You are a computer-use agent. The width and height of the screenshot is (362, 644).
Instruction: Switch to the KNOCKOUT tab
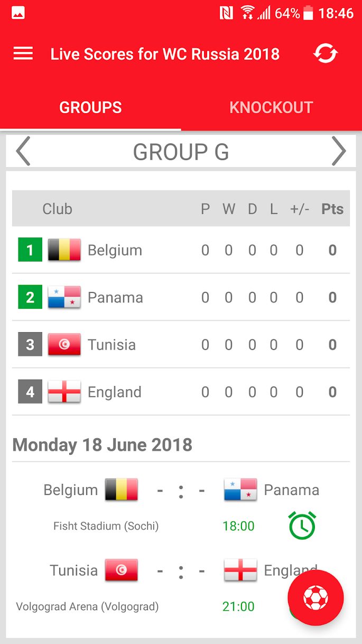tap(271, 107)
